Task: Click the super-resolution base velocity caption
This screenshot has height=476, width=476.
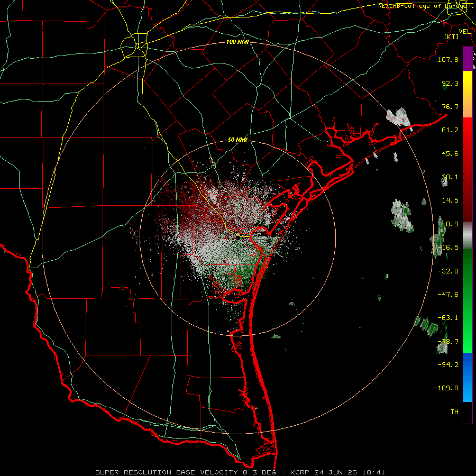Action: click(240, 472)
